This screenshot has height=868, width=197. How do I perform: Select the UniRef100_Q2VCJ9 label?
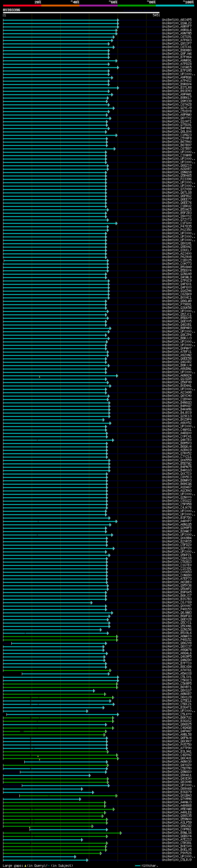[177, 108]
